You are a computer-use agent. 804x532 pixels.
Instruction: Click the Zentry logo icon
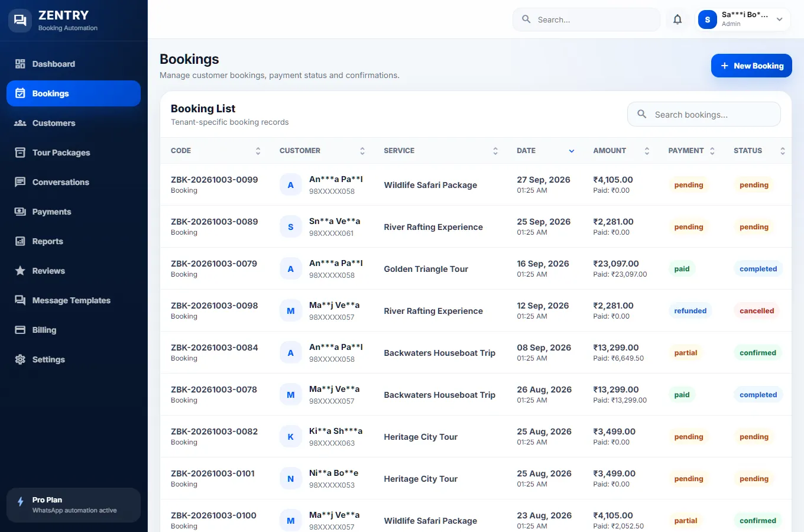click(20, 21)
